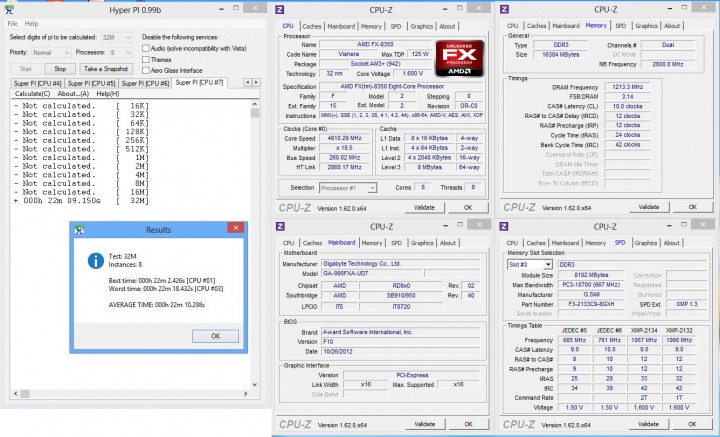This screenshot has height=437, width=720.
Task: Open About tab in the top-right CPU-Z window
Action: [671, 26]
